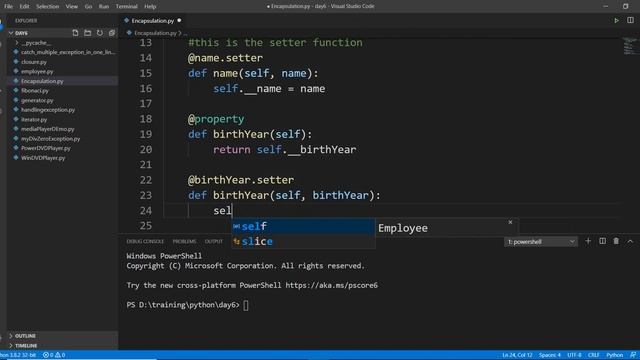The height and width of the screenshot is (360, 640).
Task: Click the feedback icon in status bar
Action: tap(633, 355)
